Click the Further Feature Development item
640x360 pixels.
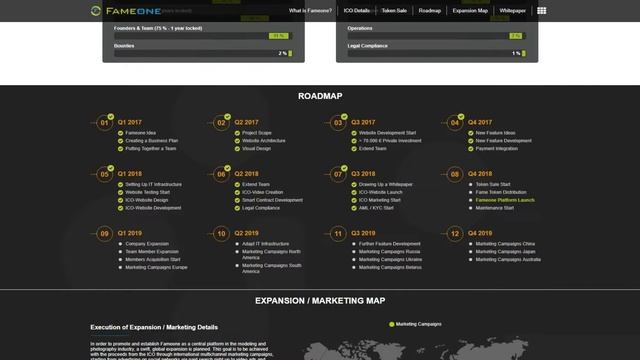pos(389,244)
